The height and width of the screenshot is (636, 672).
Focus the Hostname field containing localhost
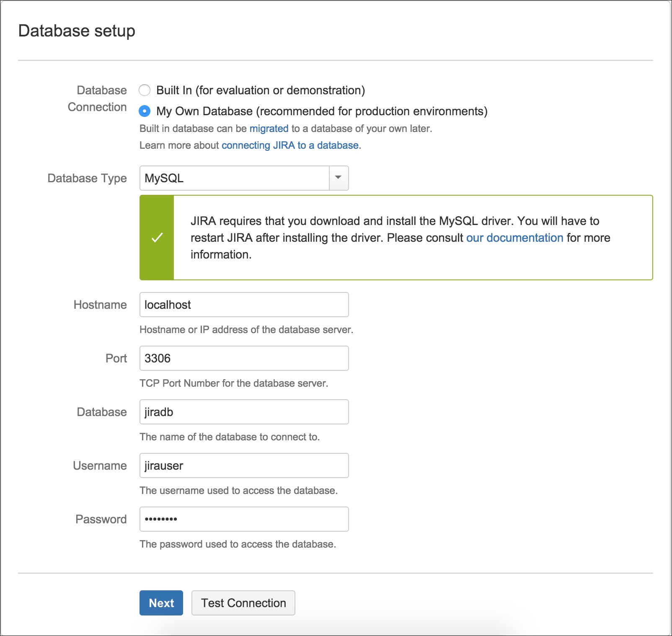point(244,305)
